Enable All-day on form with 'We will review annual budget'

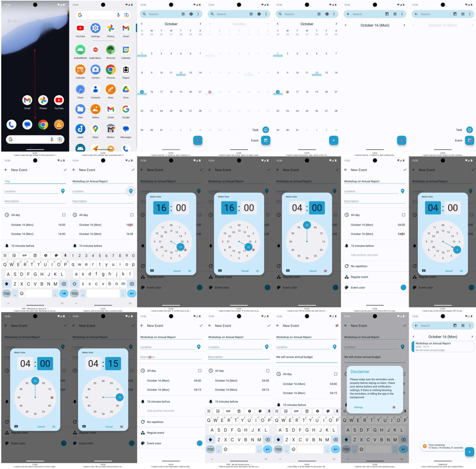(x=336, y=374)
